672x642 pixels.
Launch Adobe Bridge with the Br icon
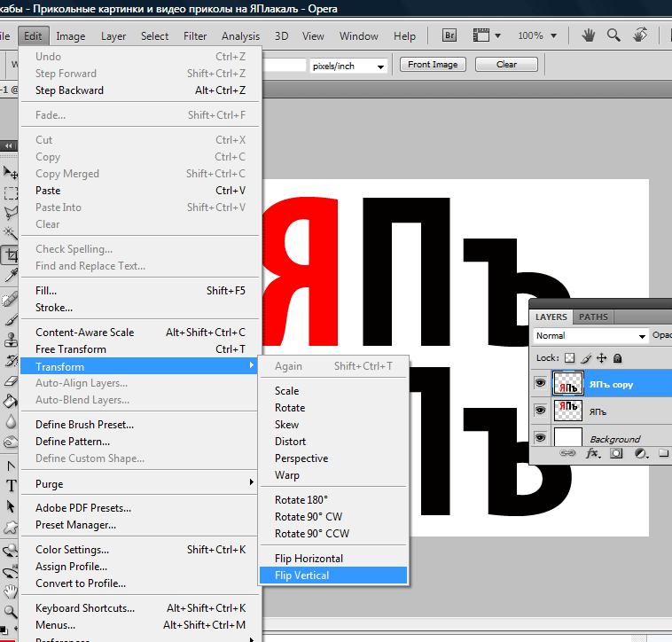coord(449,35)
